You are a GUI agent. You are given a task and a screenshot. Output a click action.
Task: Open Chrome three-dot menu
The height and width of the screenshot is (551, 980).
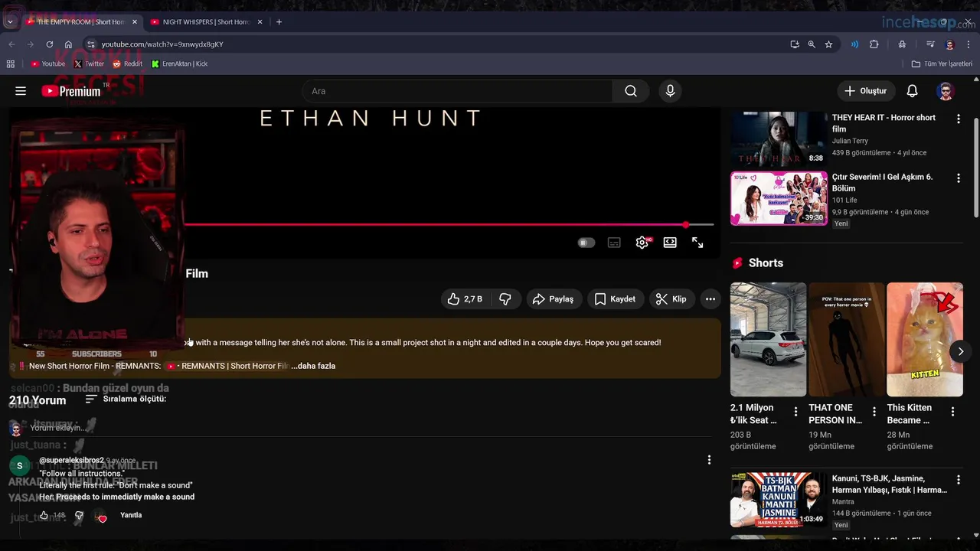969,44
